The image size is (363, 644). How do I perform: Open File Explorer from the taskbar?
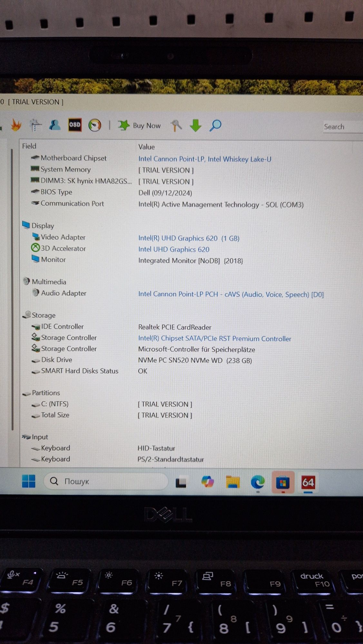[x=232, y=482]
